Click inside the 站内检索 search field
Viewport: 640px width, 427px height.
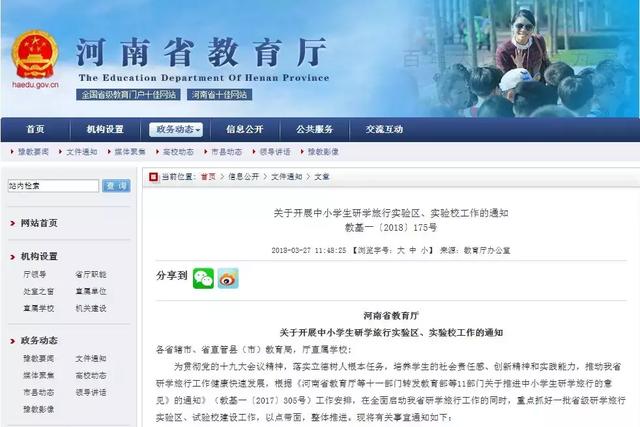53,186
